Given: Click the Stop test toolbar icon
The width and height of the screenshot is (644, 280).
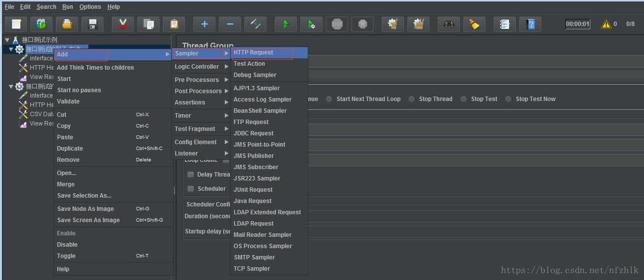Looking at the screenshot, I should [337, 24].
